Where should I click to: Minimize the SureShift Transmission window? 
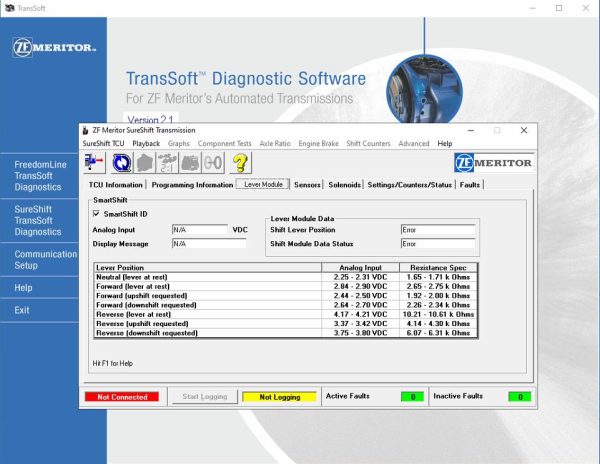[x=471, y=130]
